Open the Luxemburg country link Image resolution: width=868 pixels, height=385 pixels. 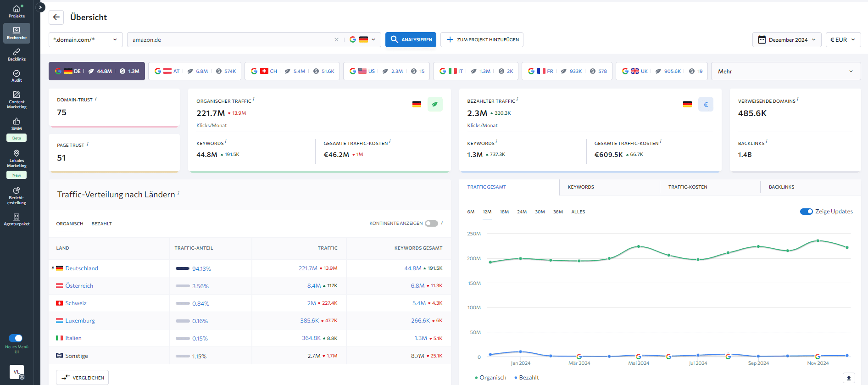point(80,321)
